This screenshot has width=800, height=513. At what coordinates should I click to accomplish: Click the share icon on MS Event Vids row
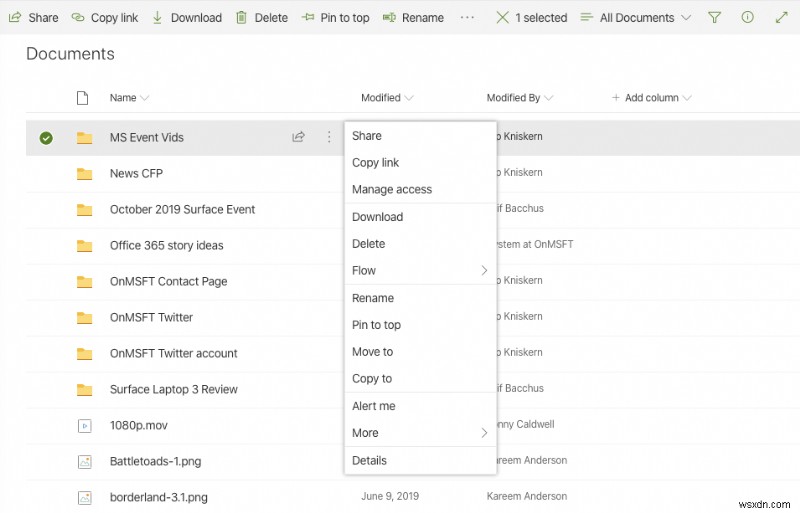(298, 136)
